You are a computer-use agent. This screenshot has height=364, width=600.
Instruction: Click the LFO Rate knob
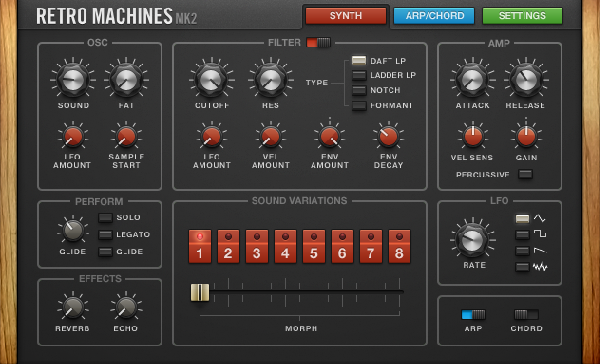(x=473, y=239)
